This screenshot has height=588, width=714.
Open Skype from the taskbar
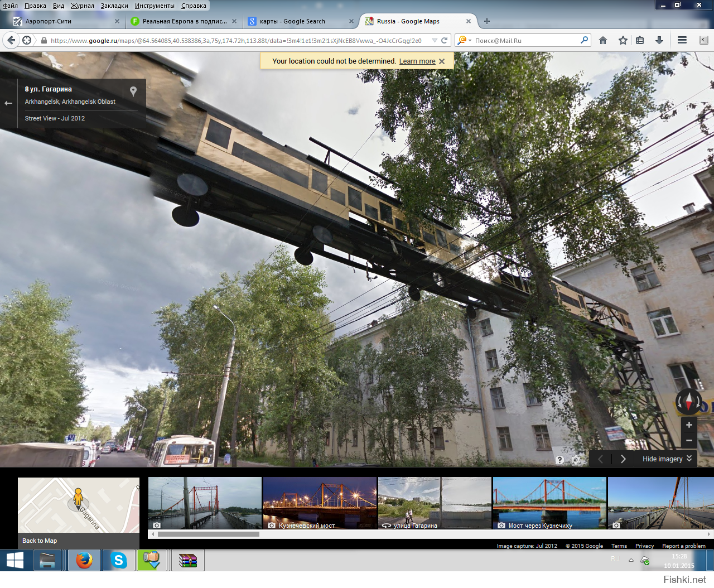(119, 560)
